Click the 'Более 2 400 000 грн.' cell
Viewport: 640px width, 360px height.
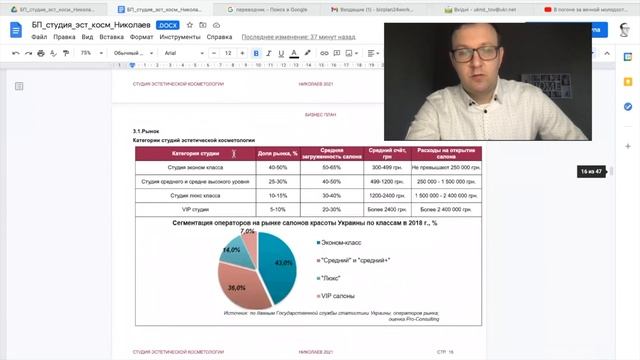(x=446, y=209)
